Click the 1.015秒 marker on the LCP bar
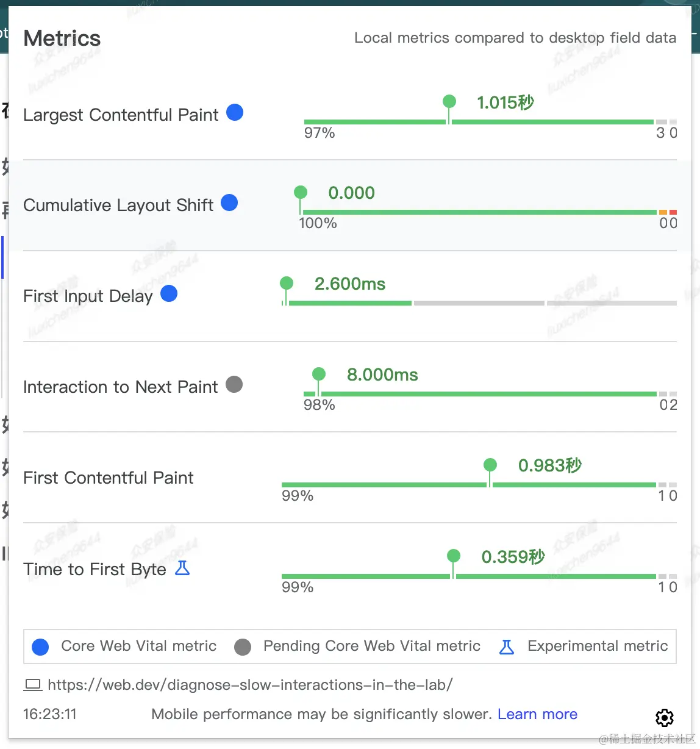Viewport: 700px width, 749px height. [x=449, y=101]
